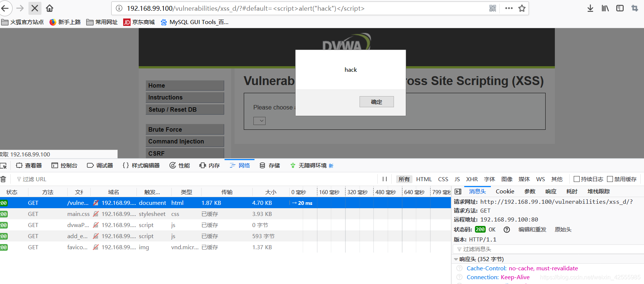The height and width of the screenshot is (284, 644).
Task: Open the 样式编辑器 devtools tab
Action: [x=141, y=165]
